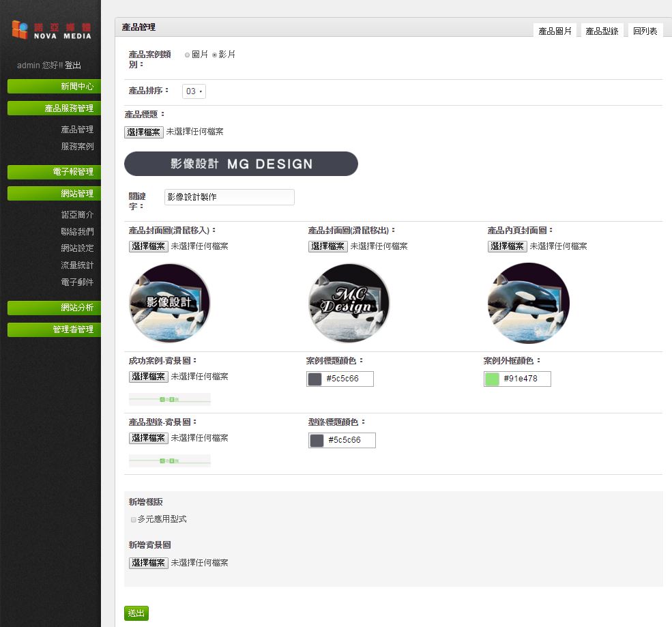Click the success case background preview image

point(170,399)
